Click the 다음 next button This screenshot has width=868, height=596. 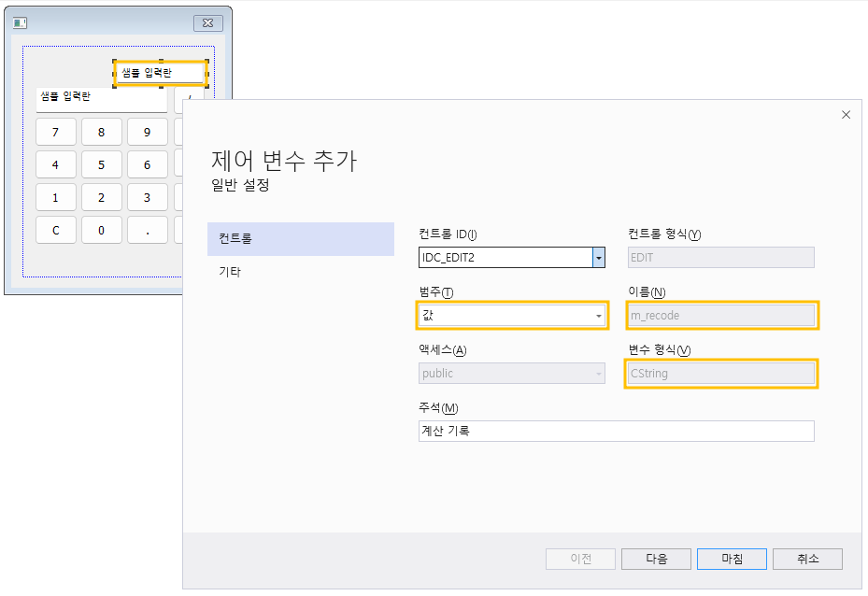[656, 559]
